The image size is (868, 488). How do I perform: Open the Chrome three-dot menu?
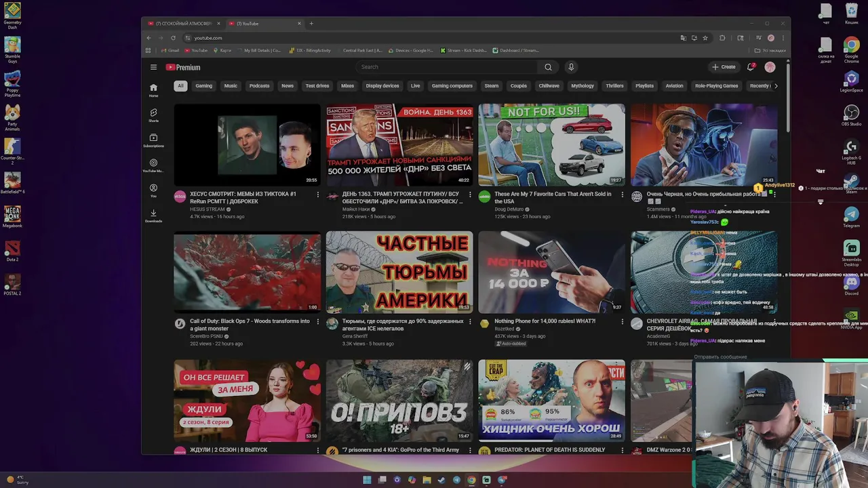[783, 38]
